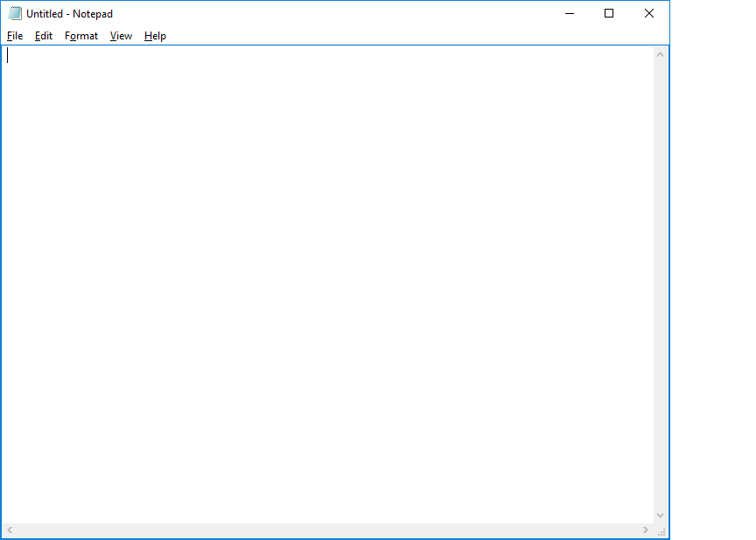The height and width of the screenshot is (540, 756).
Task: Maximize the Notepad window
Action: (609, 13)
